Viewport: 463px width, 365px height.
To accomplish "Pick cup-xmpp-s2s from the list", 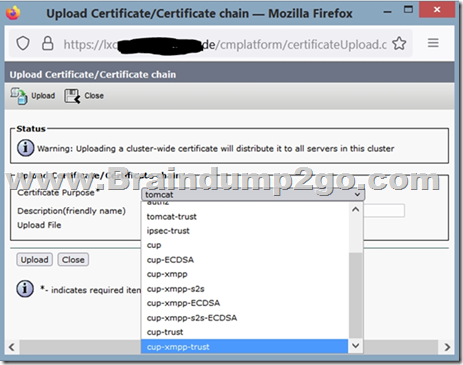I will [x=245, y=289].
